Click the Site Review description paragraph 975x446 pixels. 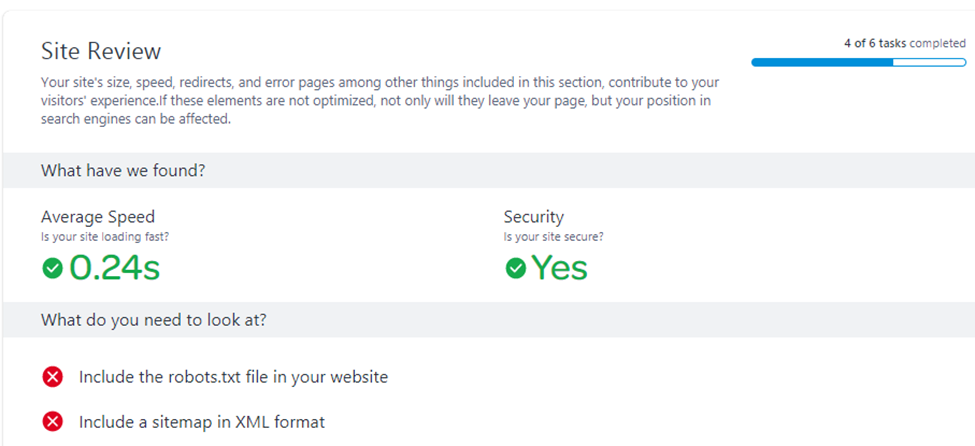(x=380, y=101)
